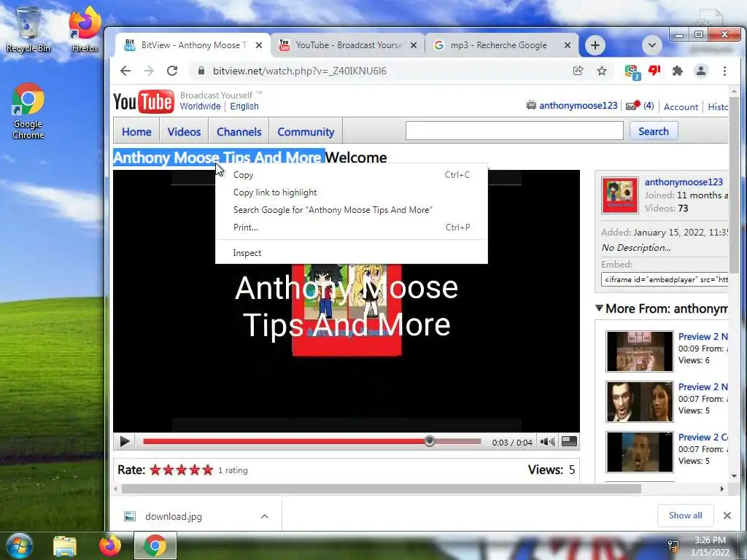Bookmark this page with the star icon

tap(602, 71)
